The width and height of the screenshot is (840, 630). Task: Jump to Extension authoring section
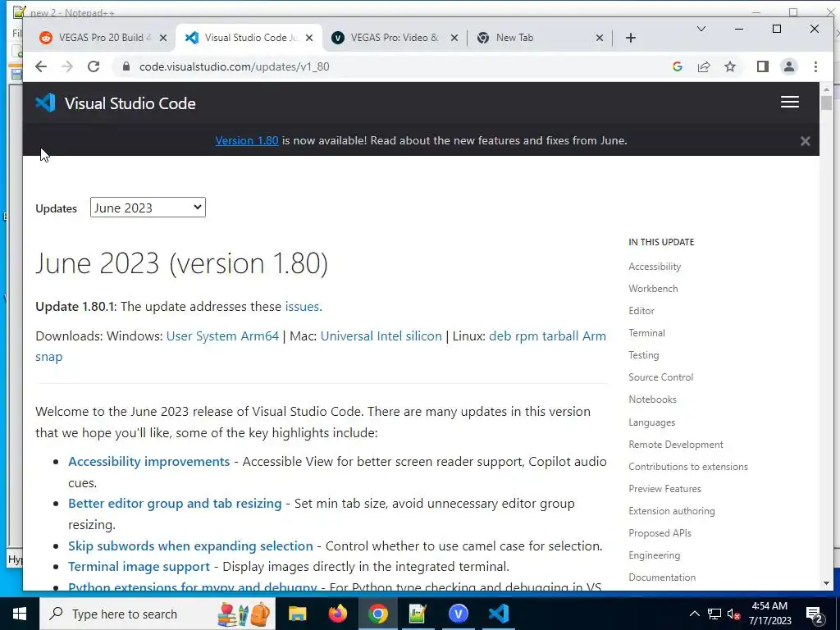pyautogui.click(x=671, y=510)
